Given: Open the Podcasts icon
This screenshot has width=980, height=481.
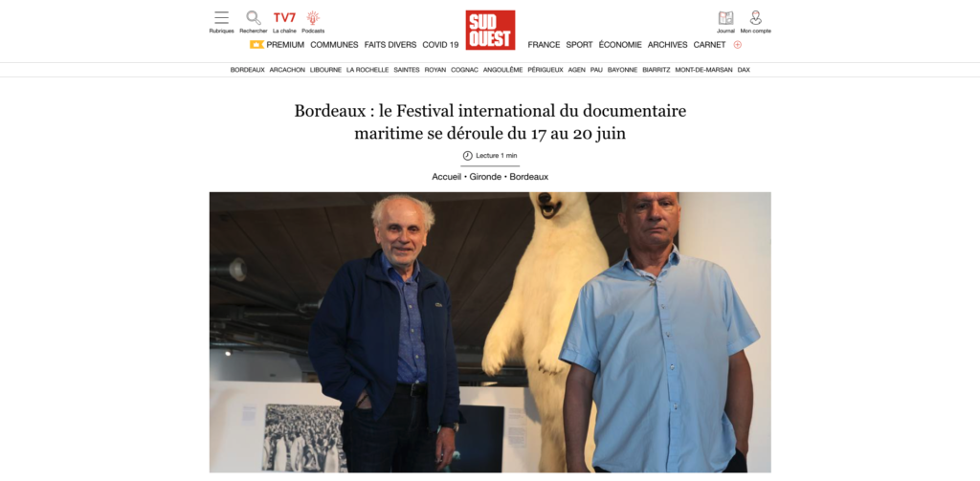Looking at the screenshot, I should point(313,17).
